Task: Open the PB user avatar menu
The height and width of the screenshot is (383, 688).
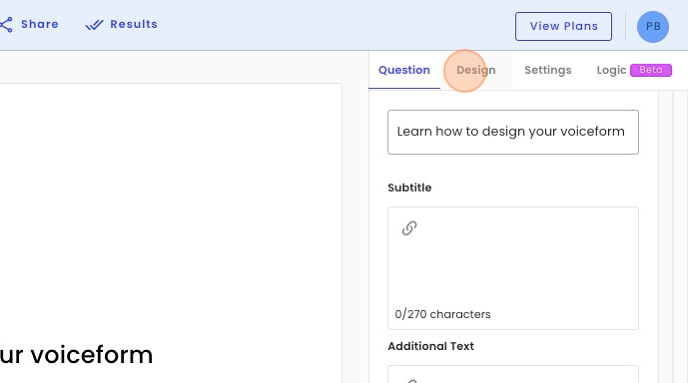Action: pos(653,27)
